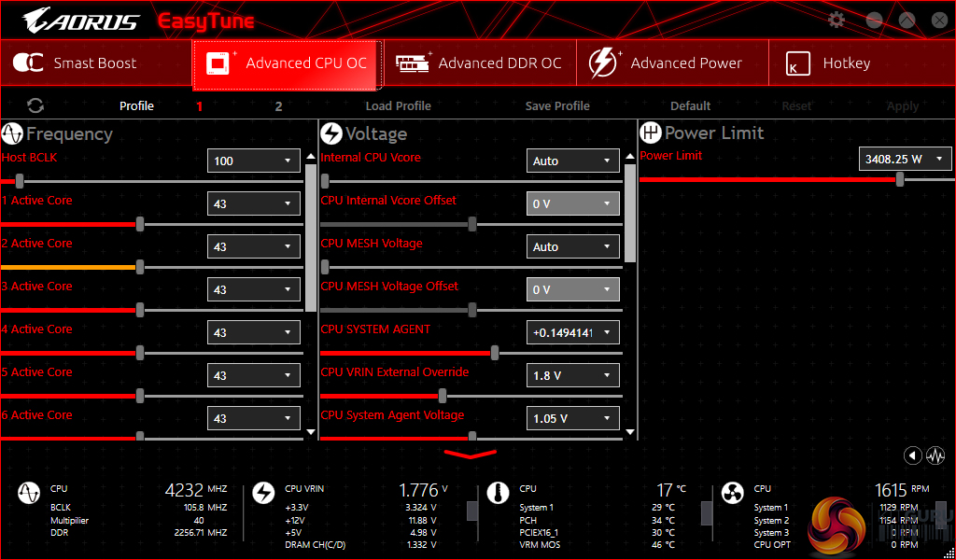Open the settings gear icon
This screenshot has width=956, height=560.
tap(836, 21)
